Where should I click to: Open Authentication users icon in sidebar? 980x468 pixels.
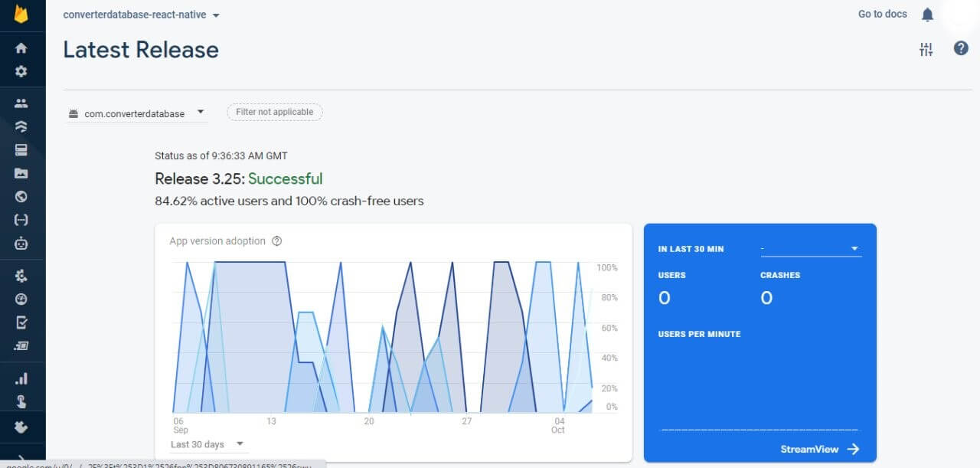pos(21,103)
